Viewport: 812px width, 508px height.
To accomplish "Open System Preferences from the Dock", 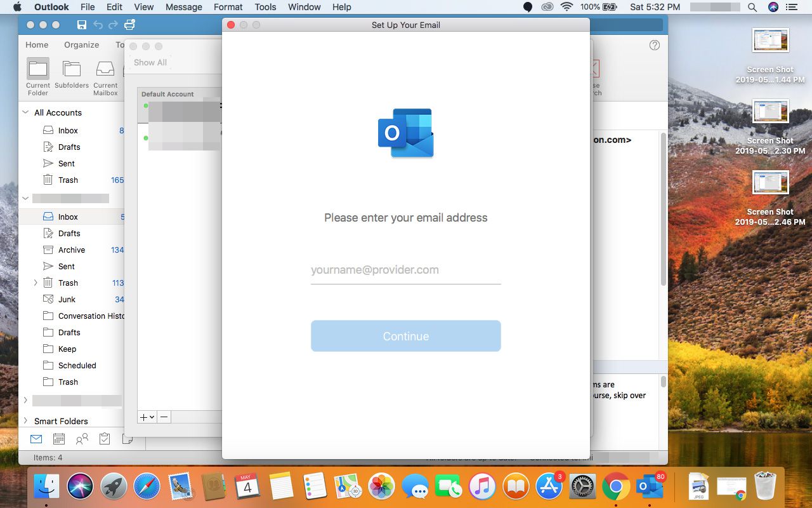I will point(582,487).
